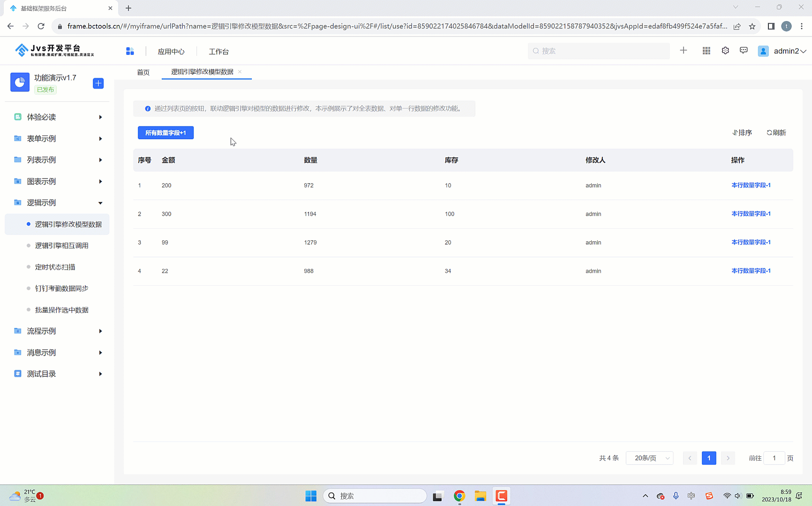Viewport: 812px width, 506px height.
Task: Click the JVS platform logo
Action: 54,50
